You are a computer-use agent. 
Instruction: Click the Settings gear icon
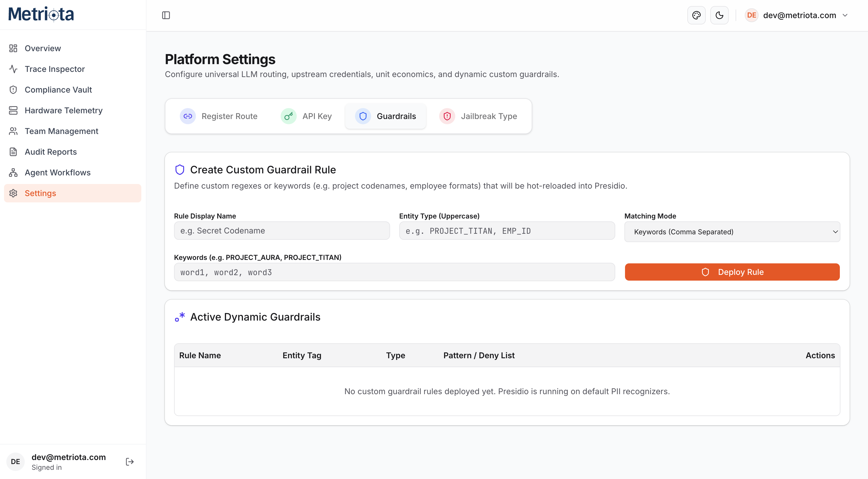tap(13, 193)
